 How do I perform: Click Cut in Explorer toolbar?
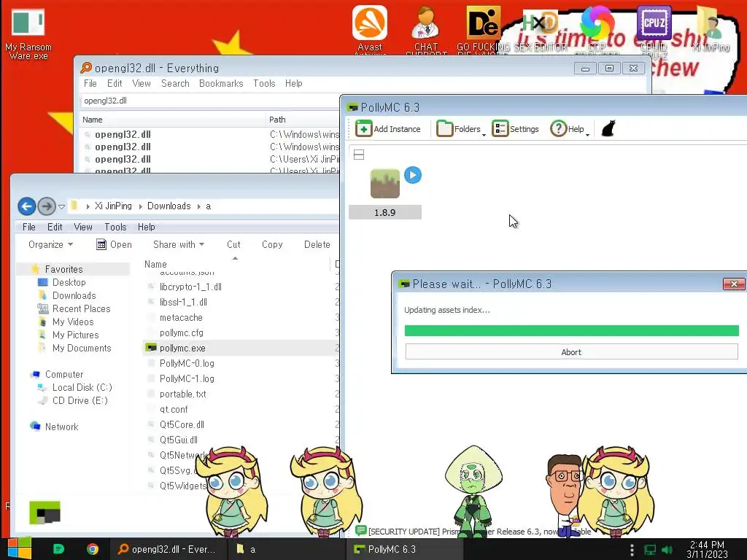pos(233,244)
